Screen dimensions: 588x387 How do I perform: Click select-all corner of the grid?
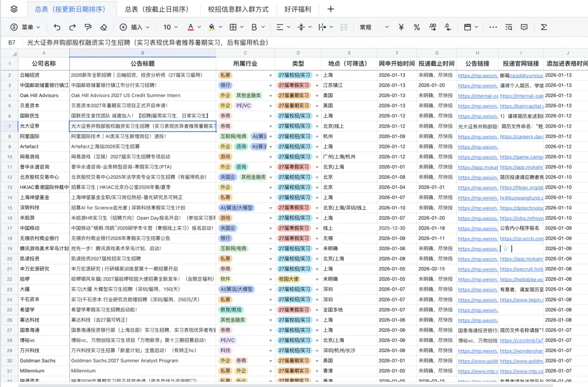point(9,53)
